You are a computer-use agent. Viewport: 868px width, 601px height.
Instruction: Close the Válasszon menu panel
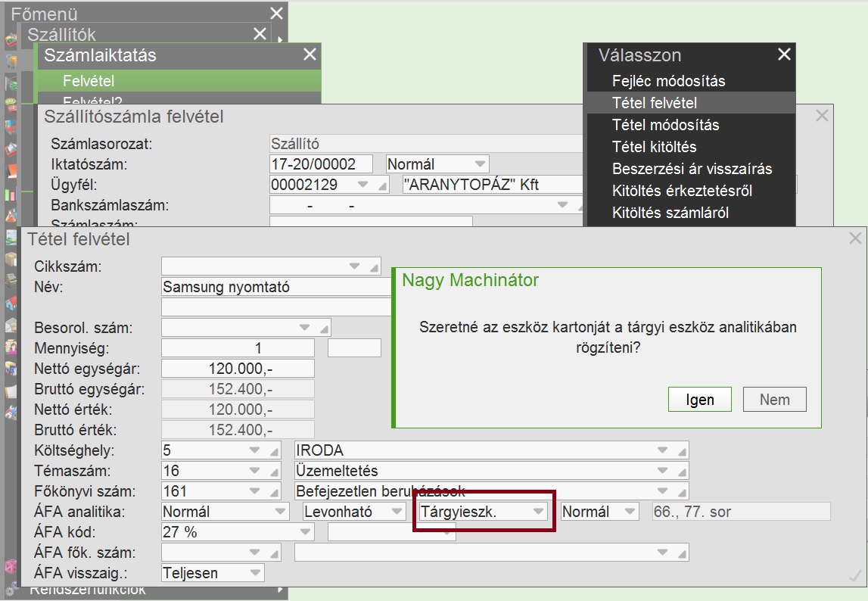[x=784, y=54]
